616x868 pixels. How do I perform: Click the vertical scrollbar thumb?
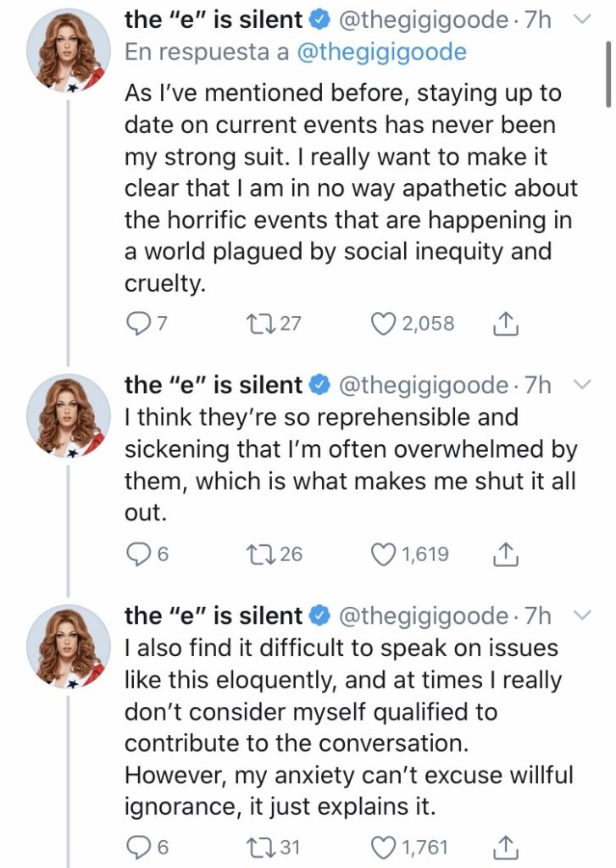pyautogui.click(x=608, y=75)
